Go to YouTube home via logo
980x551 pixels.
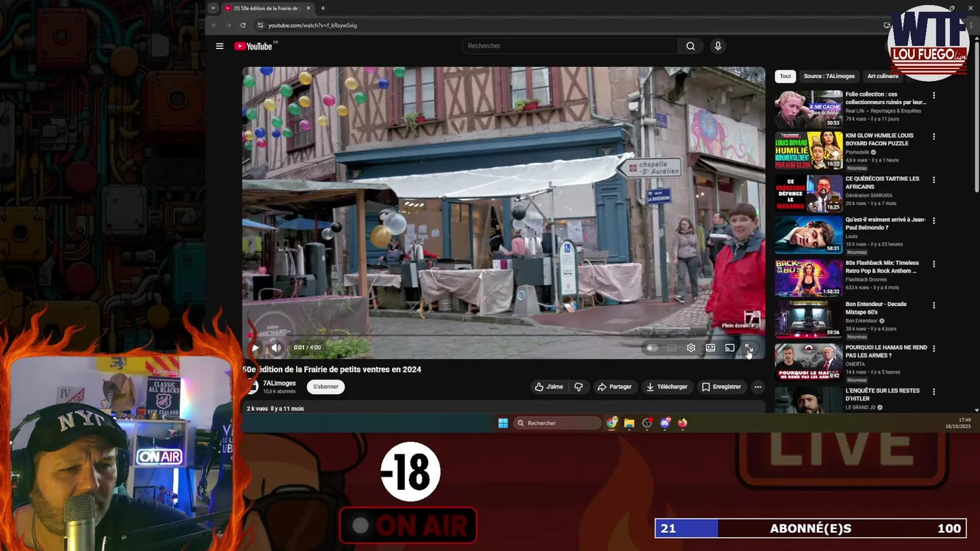coord(253,46)
